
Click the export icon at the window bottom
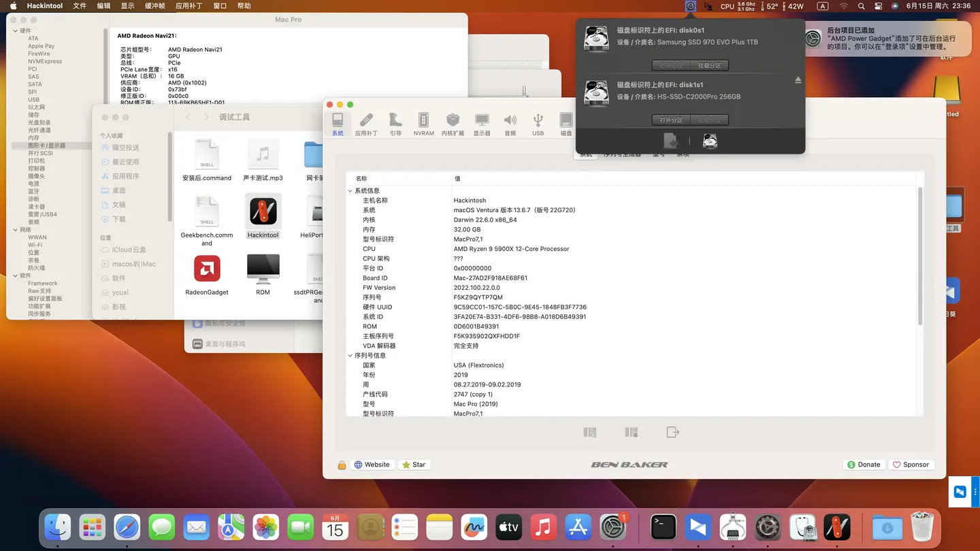pos(672,431)
